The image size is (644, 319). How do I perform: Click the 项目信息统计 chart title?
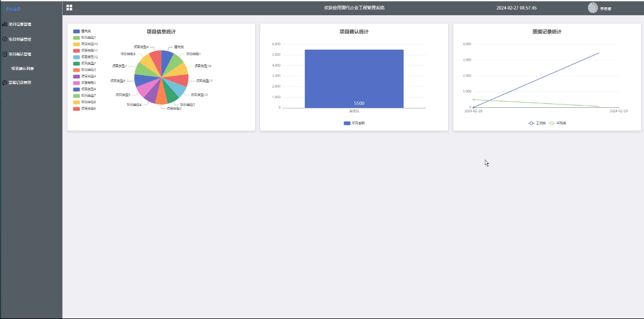(x=161, y=32)
